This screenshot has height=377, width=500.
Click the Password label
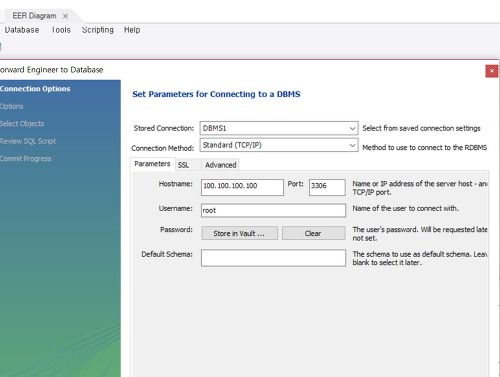coord(176,229)
